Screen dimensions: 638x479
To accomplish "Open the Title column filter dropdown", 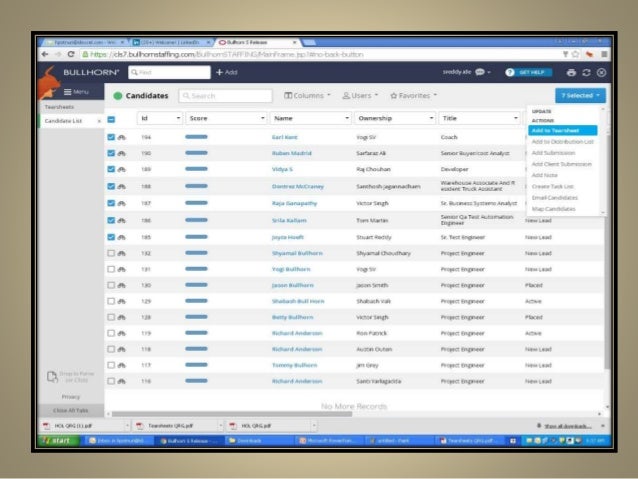I will [x=516, y=118].
